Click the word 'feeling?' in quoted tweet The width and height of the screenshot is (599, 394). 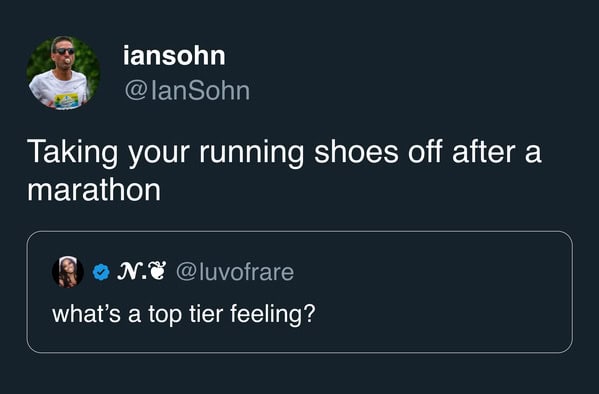pyautogui.click(x=273, y=314)
